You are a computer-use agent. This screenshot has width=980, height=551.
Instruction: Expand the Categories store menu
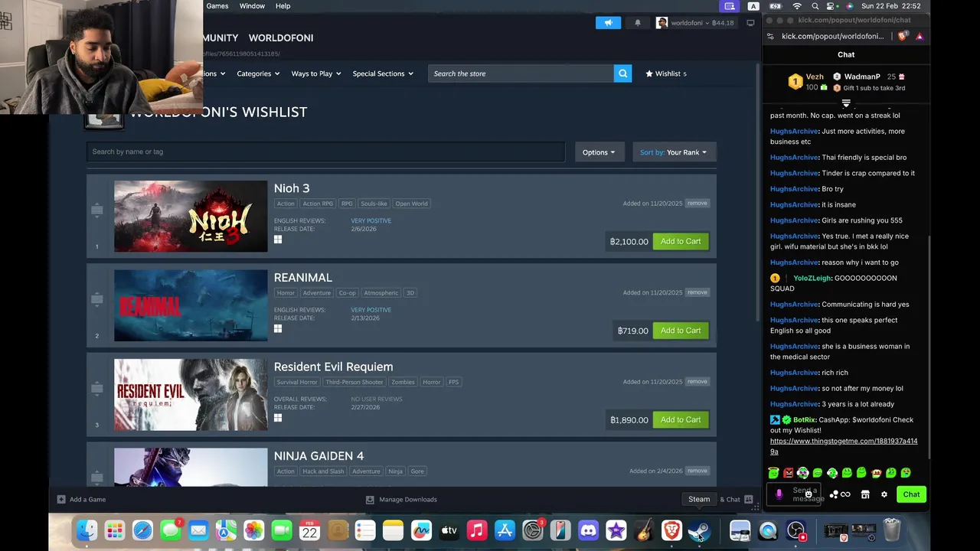[x=258, y=73]
